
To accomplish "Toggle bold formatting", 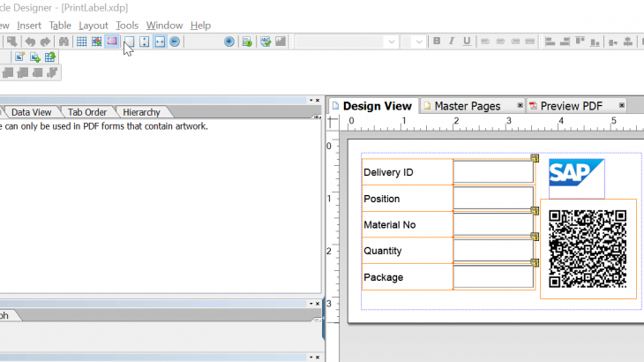I will coord(437,41).
